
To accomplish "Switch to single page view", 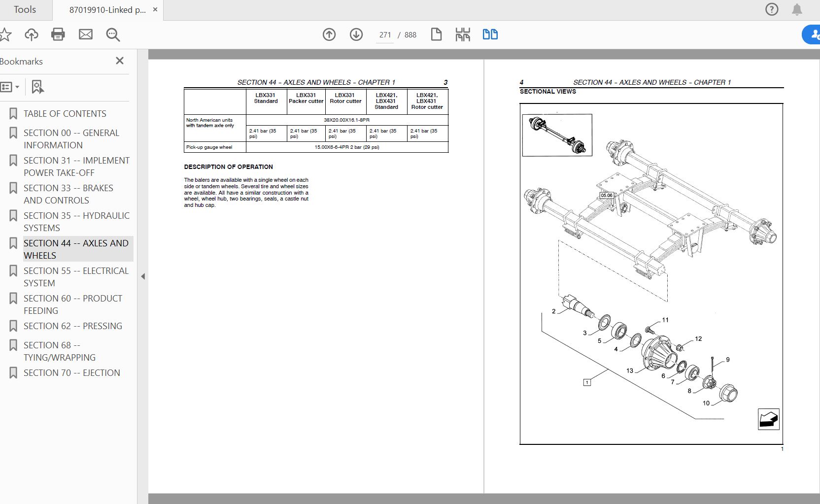I will [436, 34].
